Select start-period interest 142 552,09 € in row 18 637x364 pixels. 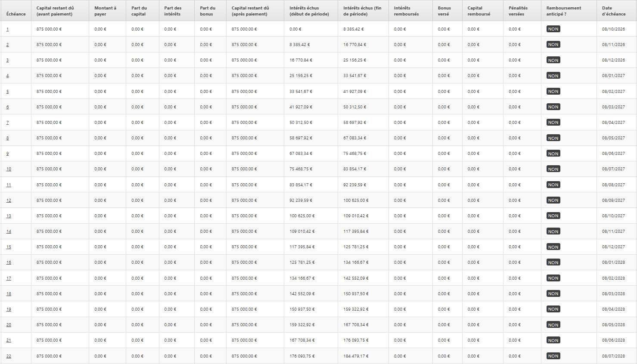click(302, 294)
